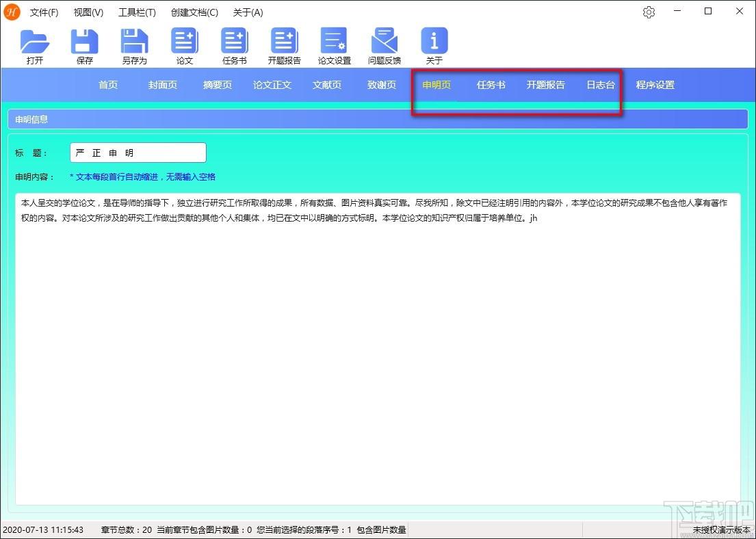Screen dimensions: 756x539
Task: Click the 申明信息 section header
Action: (x=378, y=119)
